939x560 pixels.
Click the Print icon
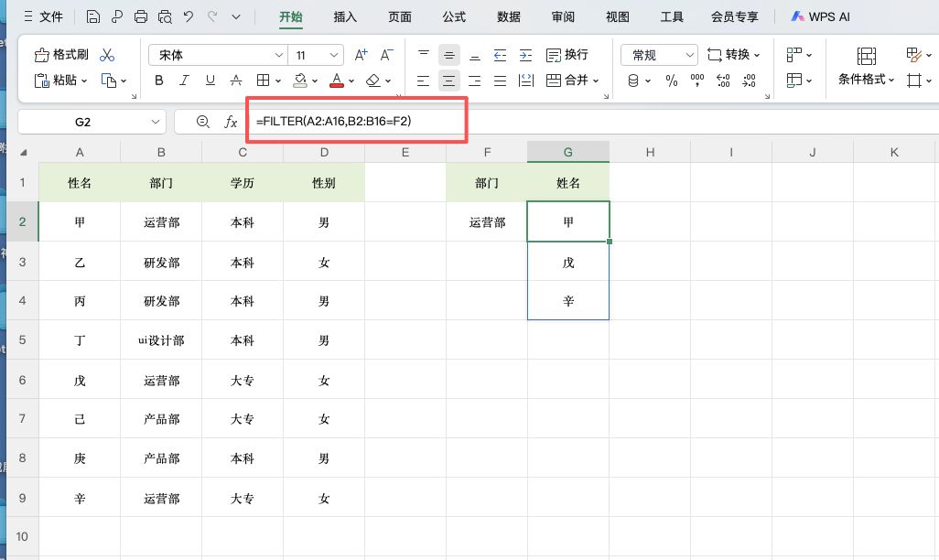coord(141,16)
